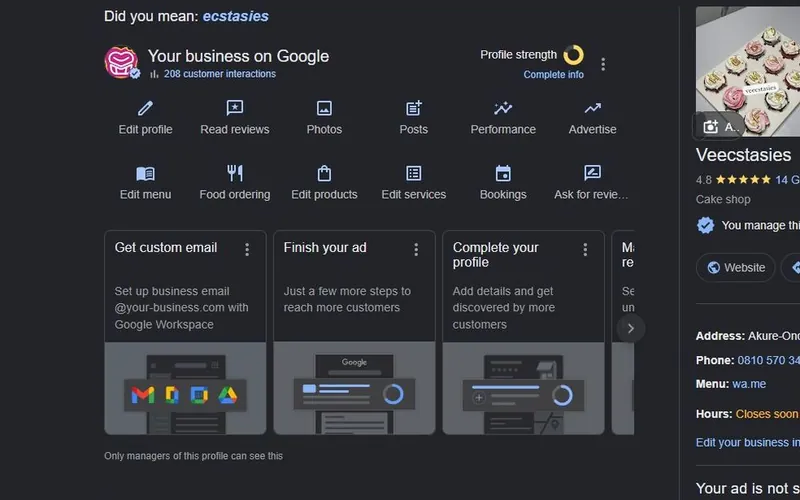Open Edit profile pencil icon
800x500 pixels.
145,108
